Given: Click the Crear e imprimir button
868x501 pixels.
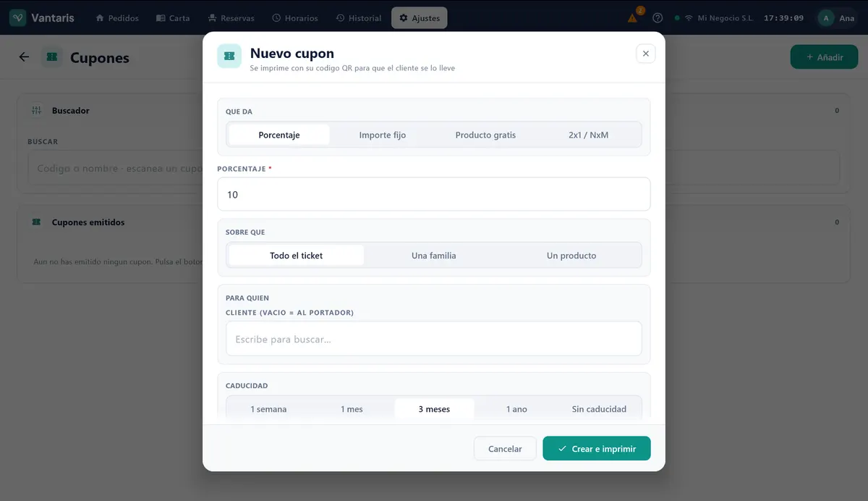Looking at the screenshot, I should [x=597, y=449].
